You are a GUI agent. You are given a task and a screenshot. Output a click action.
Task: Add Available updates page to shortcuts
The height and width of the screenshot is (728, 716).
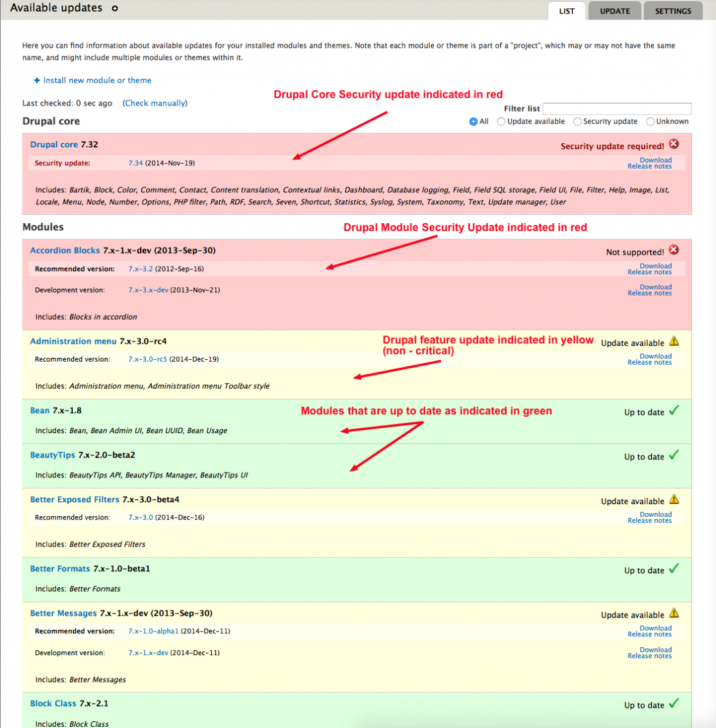(115, 8)
